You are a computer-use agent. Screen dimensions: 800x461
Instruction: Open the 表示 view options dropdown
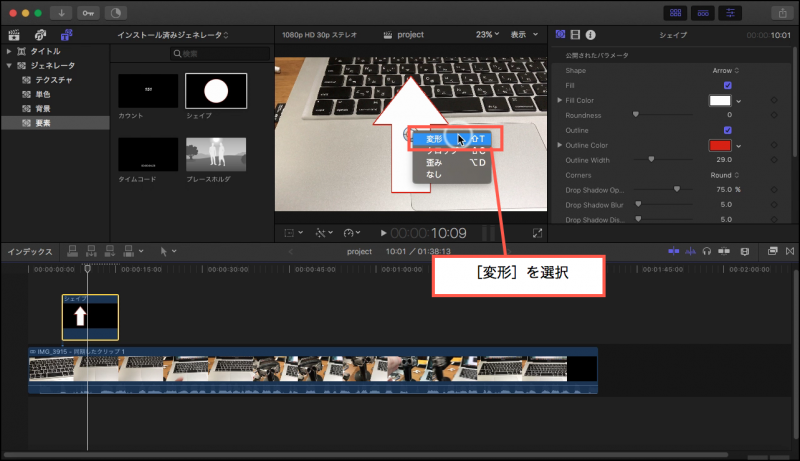[524, 35]
